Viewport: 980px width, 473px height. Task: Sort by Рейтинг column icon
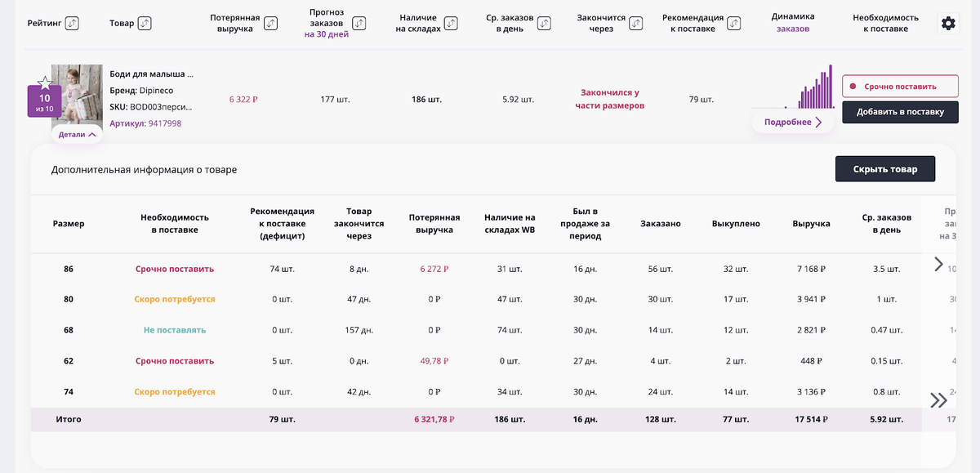click(72, 23)
